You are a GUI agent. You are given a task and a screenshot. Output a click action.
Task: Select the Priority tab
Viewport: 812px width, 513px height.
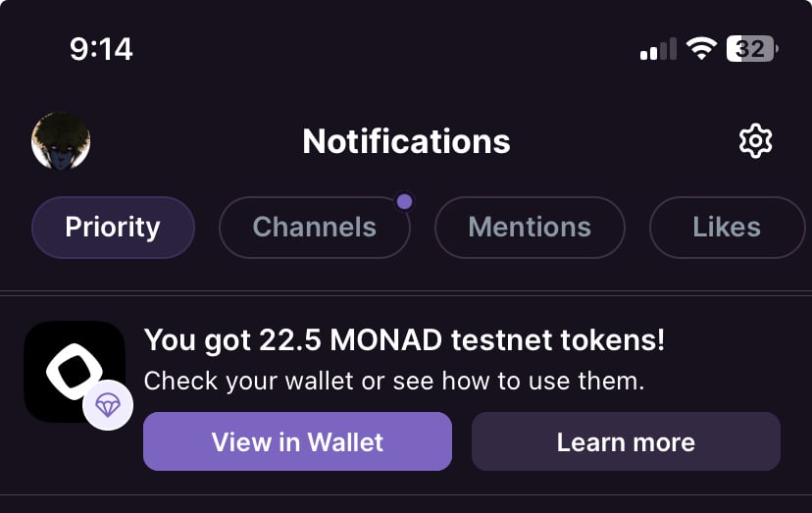113,227
